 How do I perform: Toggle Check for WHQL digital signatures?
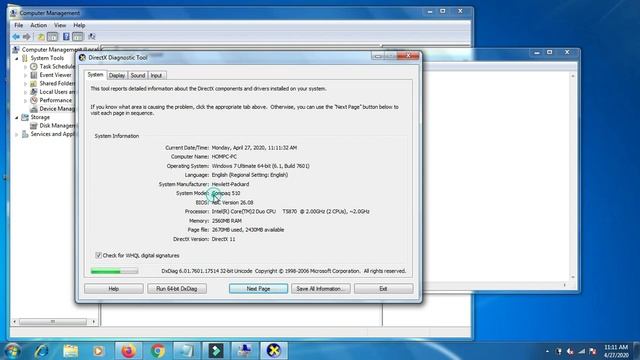[x=98, y=255]
